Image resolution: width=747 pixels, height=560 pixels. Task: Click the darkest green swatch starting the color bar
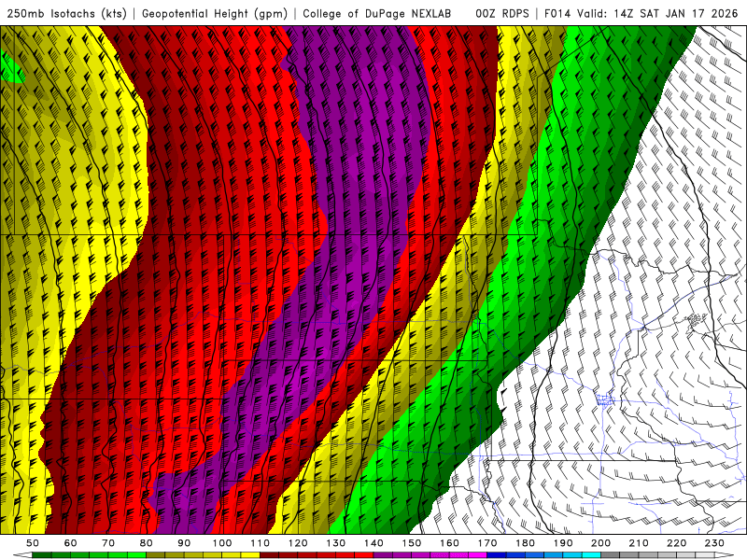[42, 555]
